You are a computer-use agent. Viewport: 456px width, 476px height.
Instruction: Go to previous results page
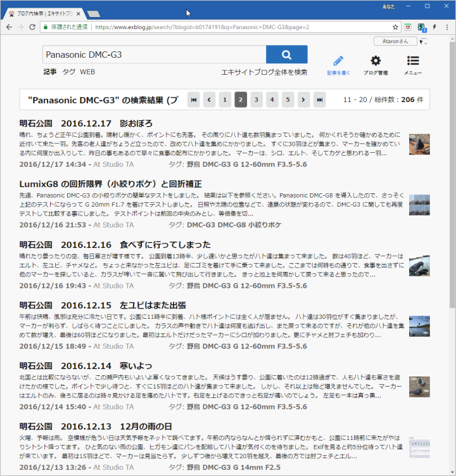209,100
